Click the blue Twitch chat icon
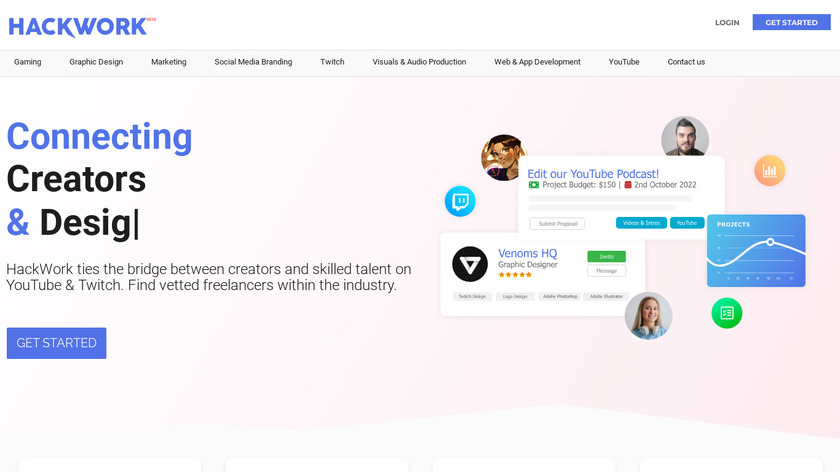This screenshot has height=472, width=840. pyautogui.click(x=460, y=201)
